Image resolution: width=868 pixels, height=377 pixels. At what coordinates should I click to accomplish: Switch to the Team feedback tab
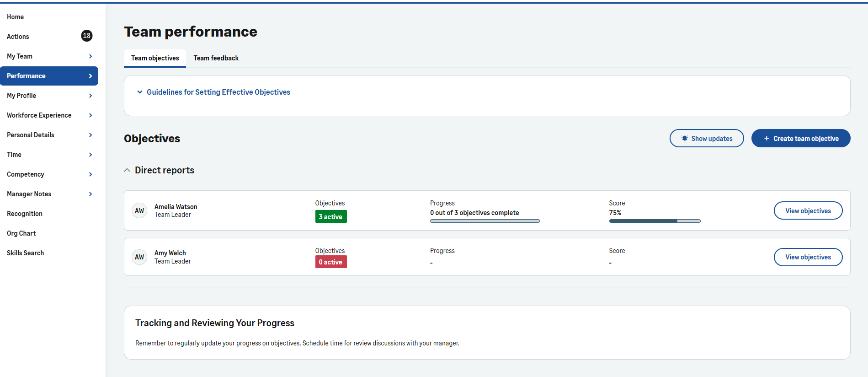pos(216,58)
